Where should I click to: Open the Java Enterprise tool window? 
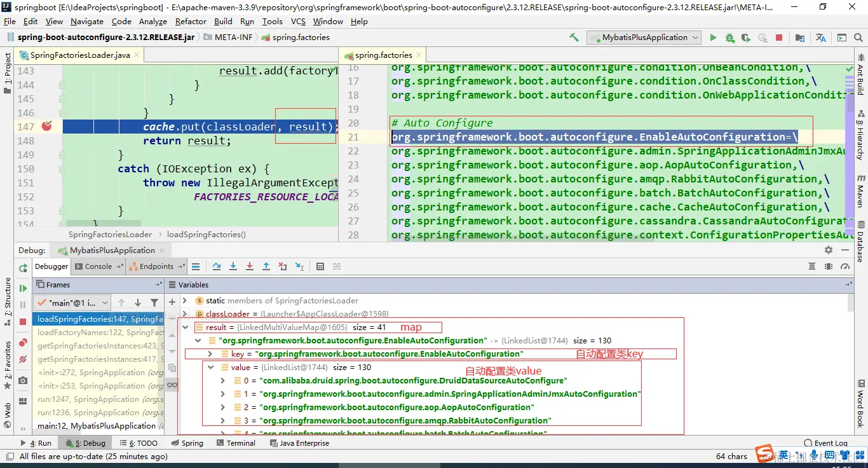tap(298, 443)
